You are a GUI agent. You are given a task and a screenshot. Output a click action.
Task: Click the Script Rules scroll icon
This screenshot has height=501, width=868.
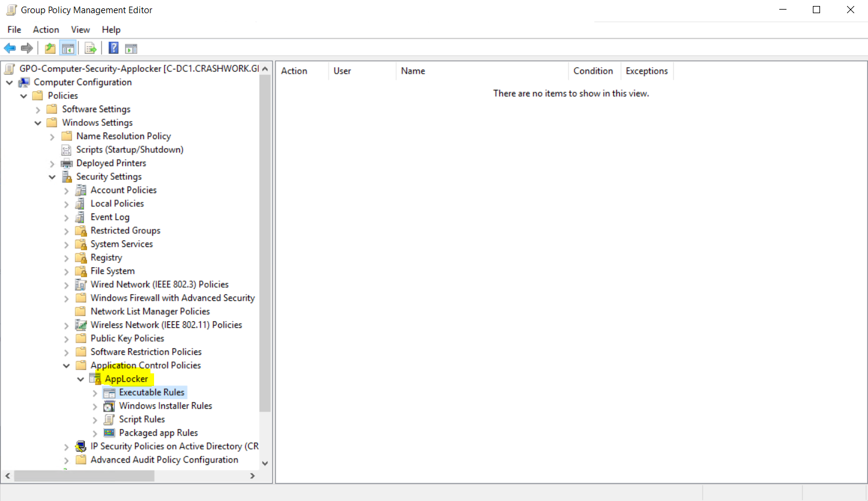click(109, 419)
